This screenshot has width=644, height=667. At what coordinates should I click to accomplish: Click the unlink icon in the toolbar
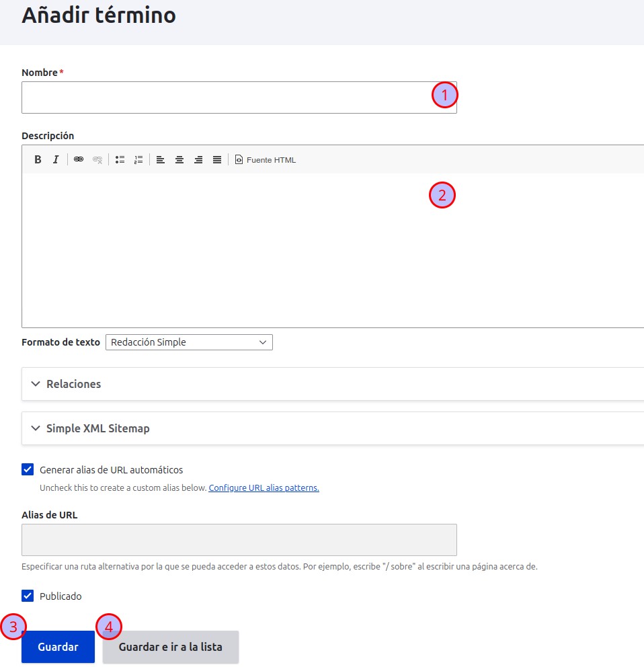pos(97,159)
